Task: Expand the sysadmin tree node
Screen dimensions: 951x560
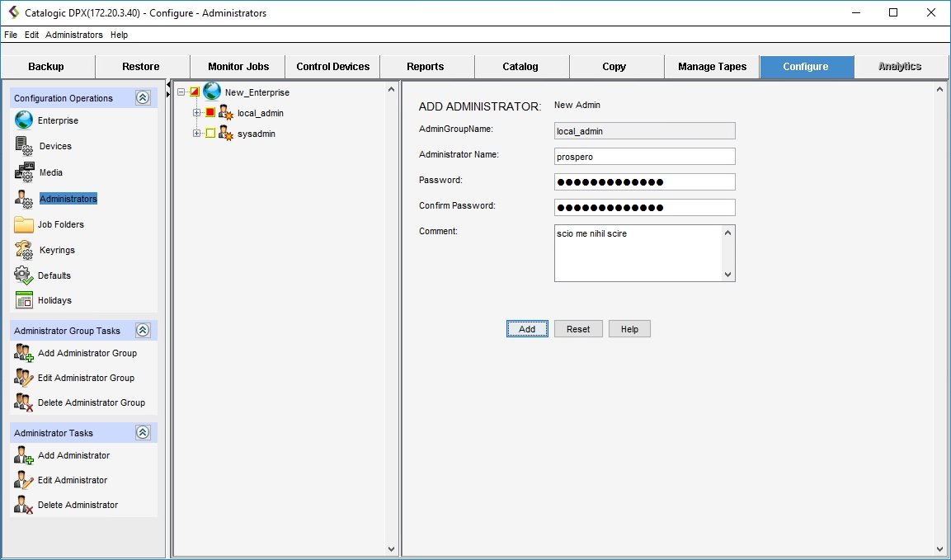Action: point(197,134)
